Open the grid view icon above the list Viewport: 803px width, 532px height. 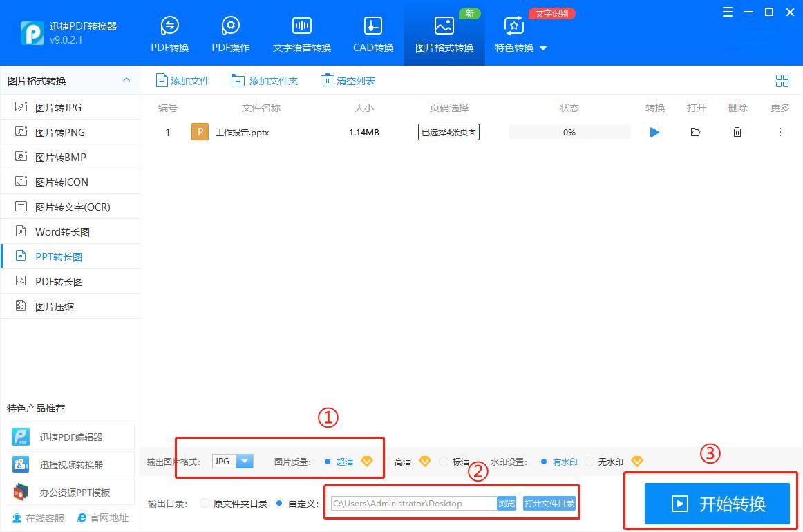[782, 80]
